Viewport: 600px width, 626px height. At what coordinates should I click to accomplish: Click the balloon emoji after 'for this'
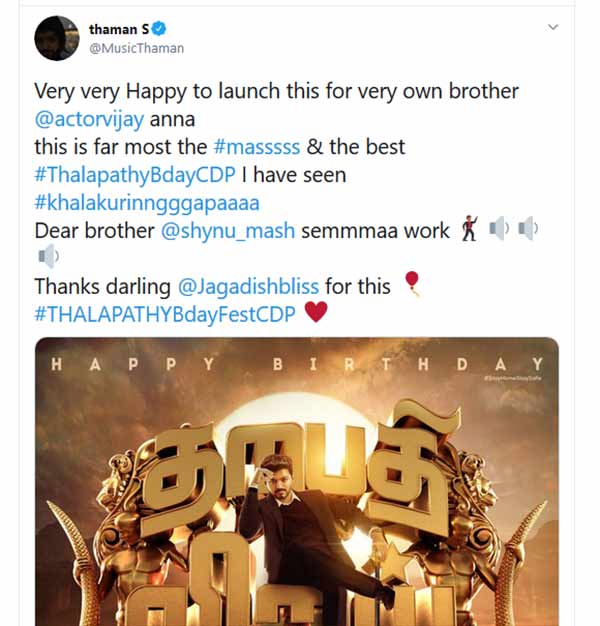pyautogui.click(x=409, y=285)
